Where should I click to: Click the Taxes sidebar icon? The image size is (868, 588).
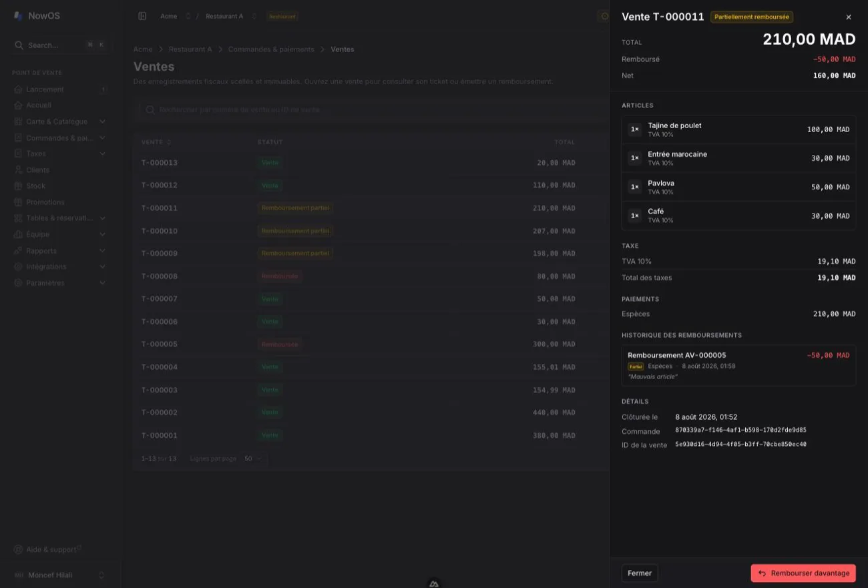(19, 154)
